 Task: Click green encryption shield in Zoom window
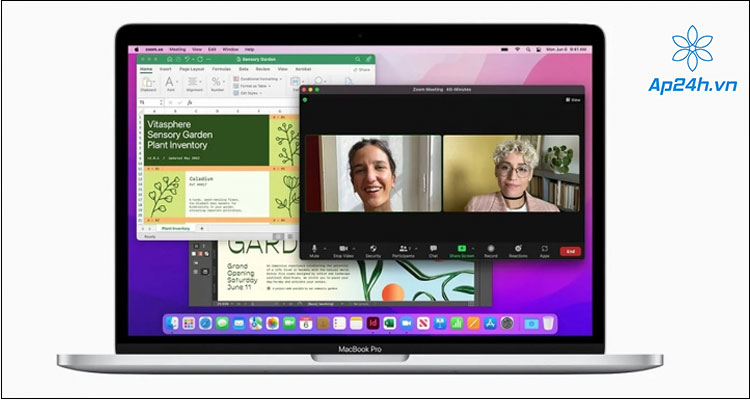click(305, 100)
